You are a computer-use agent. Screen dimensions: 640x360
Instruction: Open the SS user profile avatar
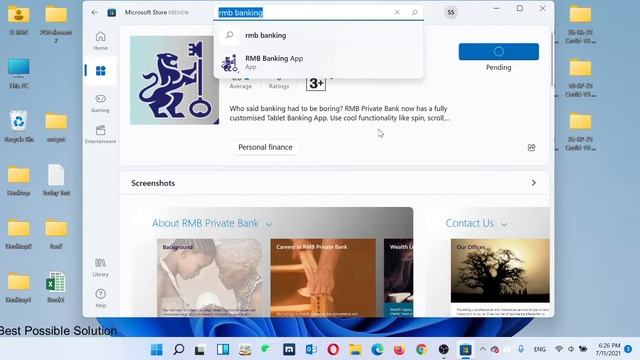coord(451,12)
